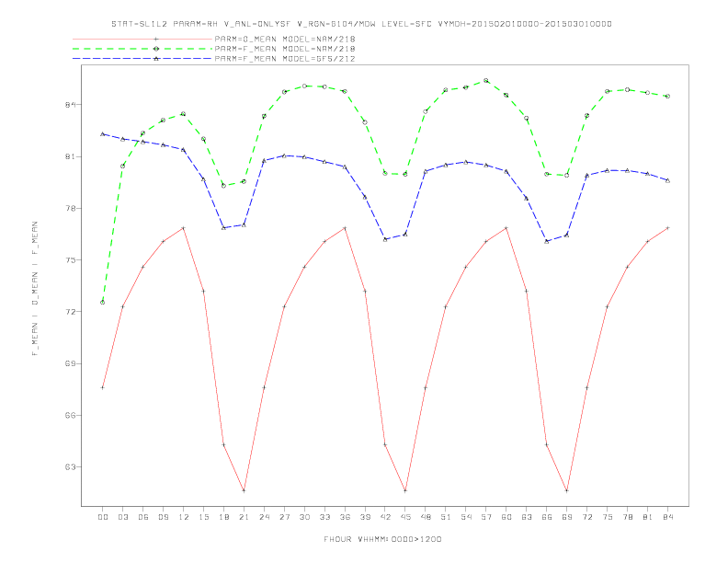Click x-axis tick label 69

click(x=567, y=517)
